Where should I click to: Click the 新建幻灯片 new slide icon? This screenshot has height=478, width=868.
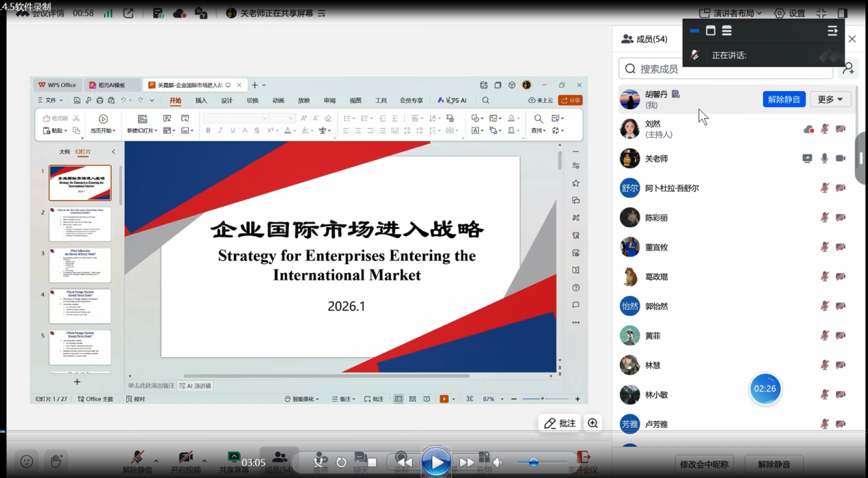(142, 119)
